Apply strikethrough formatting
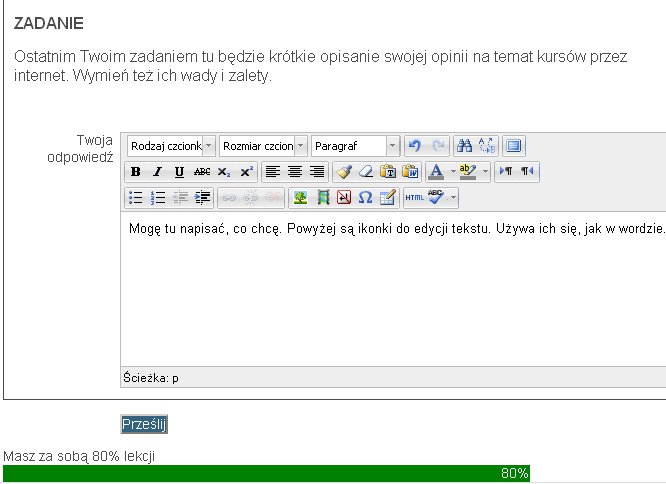The height and width of the screenshot is (484, 666). [x=202, y=172]
